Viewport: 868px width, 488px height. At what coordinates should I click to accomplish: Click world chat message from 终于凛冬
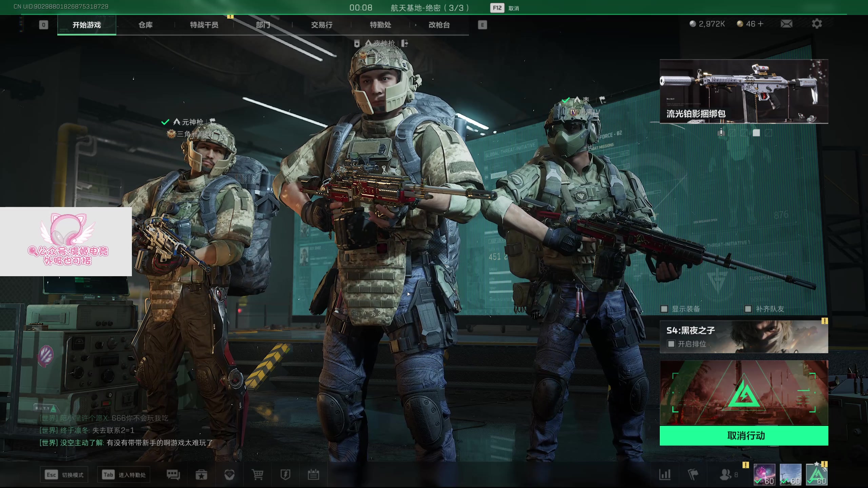tap(87, 430)
